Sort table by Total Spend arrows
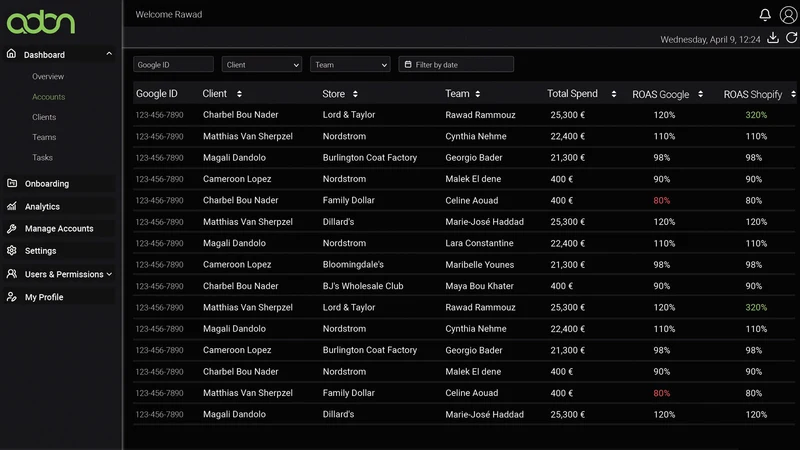 614,94
